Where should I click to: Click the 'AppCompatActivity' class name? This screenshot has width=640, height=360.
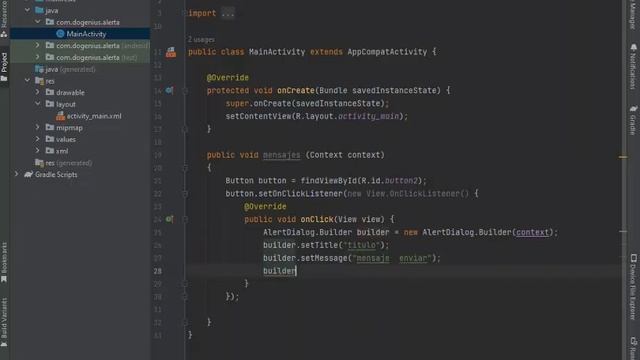point(387,52)
